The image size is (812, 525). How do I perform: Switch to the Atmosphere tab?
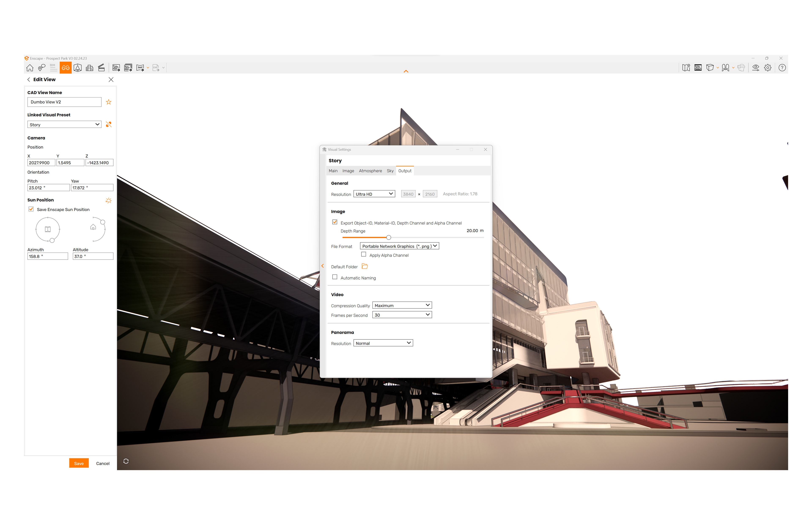[370, 171]
